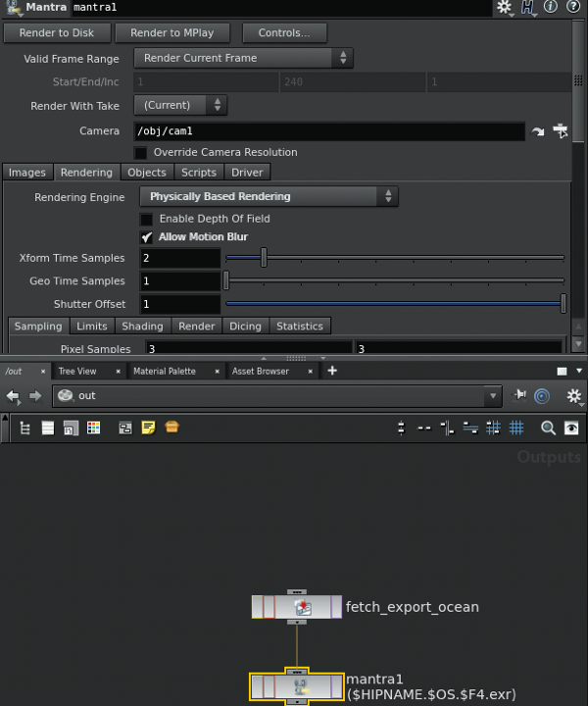Click Render to Disk button
Screen dimensions: 588x706
pyautogui.click(x=57, y=33)
